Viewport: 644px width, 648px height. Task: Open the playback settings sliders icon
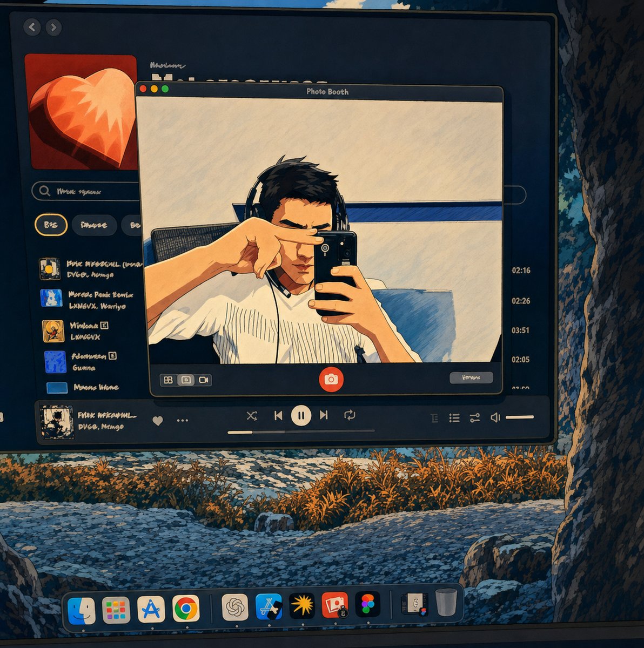tap(475, 418)
